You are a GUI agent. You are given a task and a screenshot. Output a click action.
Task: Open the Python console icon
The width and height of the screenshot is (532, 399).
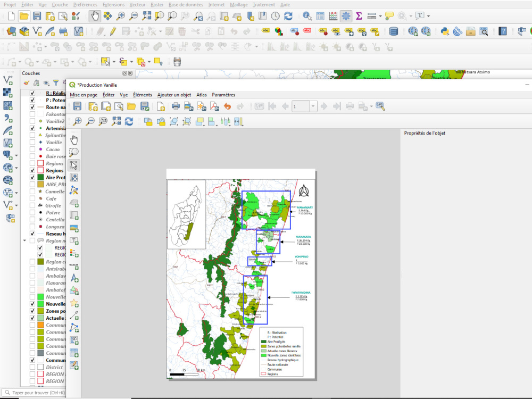point(445,31)
